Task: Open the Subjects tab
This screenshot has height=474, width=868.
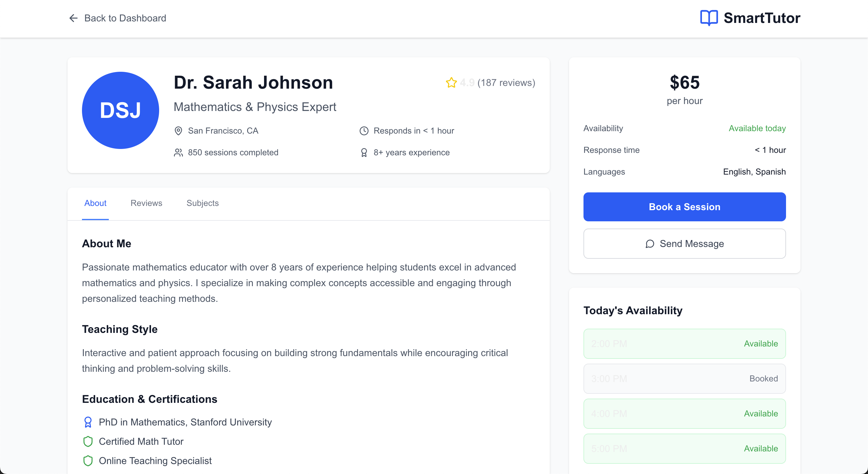Action: point(203,203)
